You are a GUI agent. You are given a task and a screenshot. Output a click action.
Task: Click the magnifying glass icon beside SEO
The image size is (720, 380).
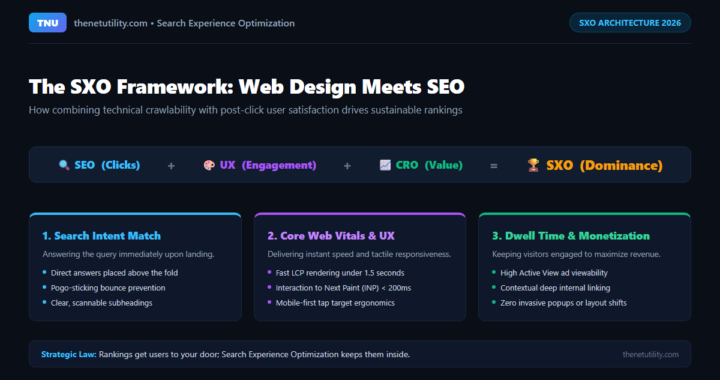point(64,165)
